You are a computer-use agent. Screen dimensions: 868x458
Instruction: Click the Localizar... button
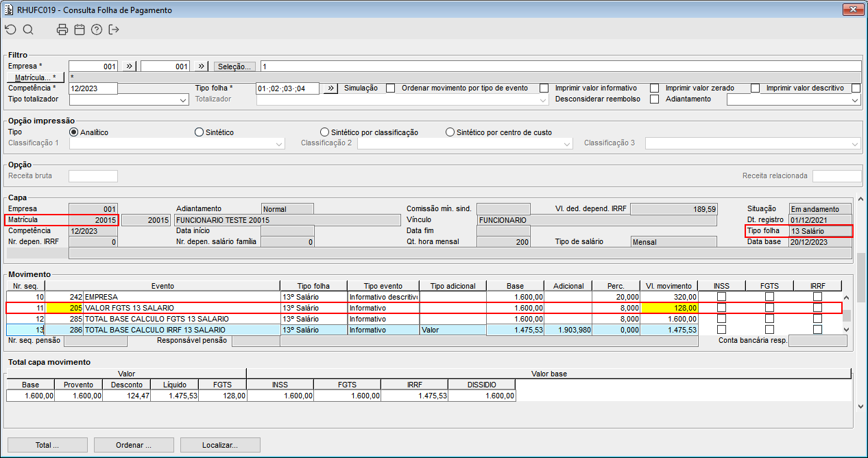coord(220,445)
